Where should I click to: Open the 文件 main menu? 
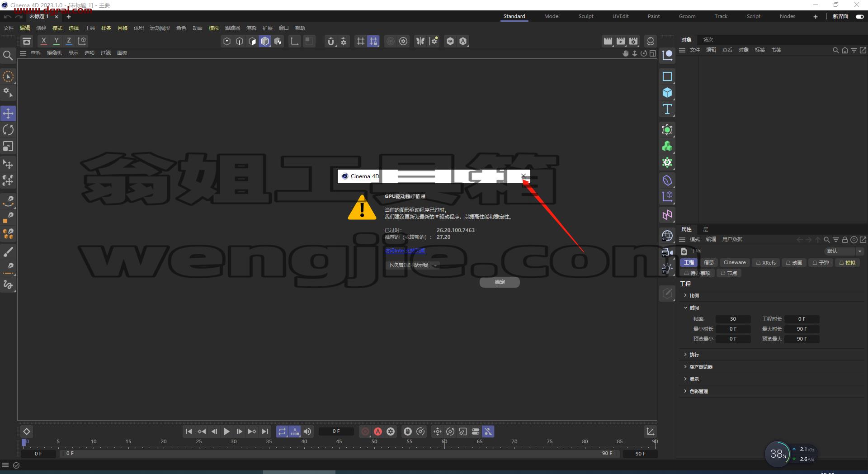(x=9, y=28)
